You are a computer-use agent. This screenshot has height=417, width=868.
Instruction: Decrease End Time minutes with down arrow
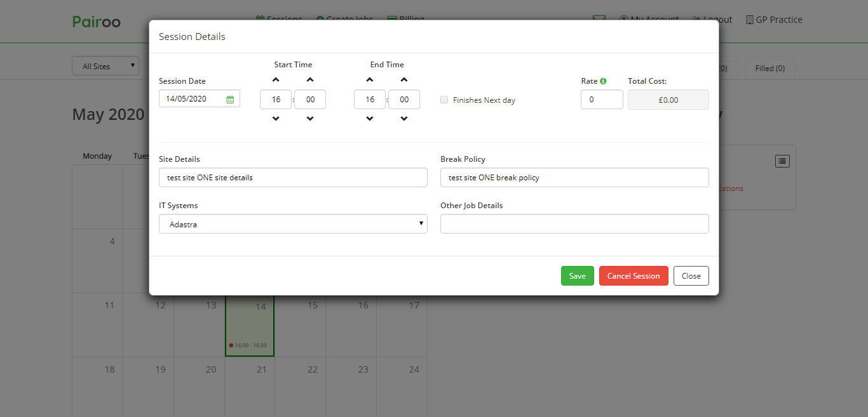pyautogui.click(x=404, y=119)
